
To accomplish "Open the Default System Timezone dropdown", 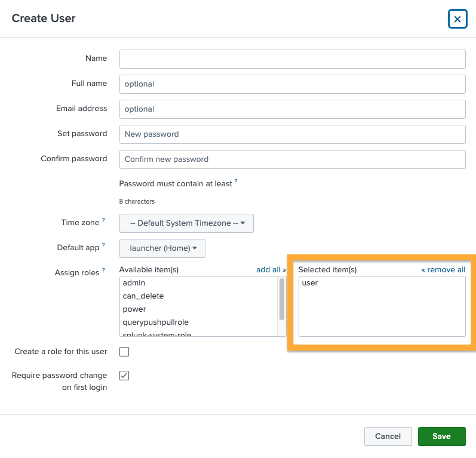I will pyautogui.click(x=186, y=223).
